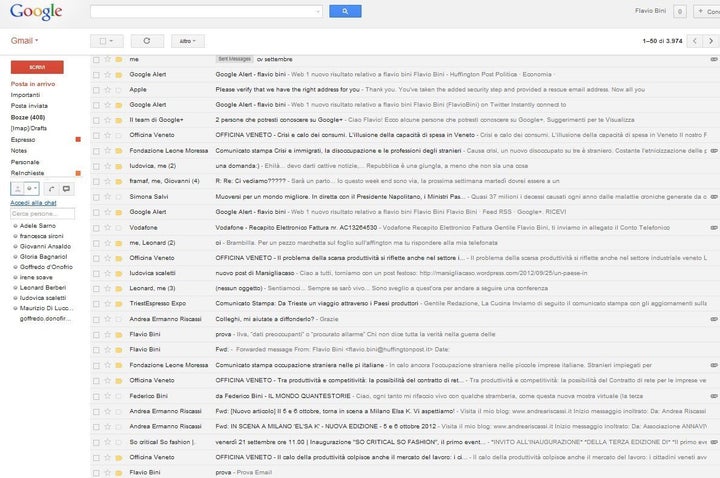Toggle importance marker on Leonard, me (3) email

coord(119,289)
